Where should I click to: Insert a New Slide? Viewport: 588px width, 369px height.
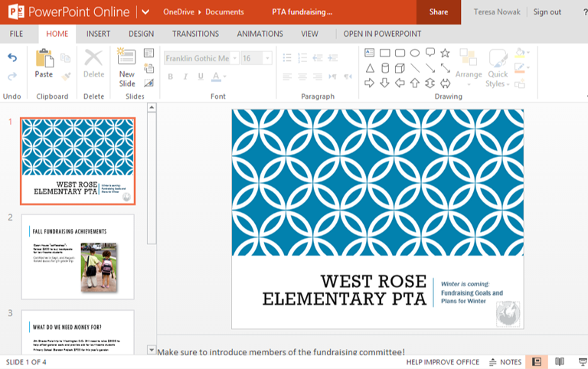127,67
